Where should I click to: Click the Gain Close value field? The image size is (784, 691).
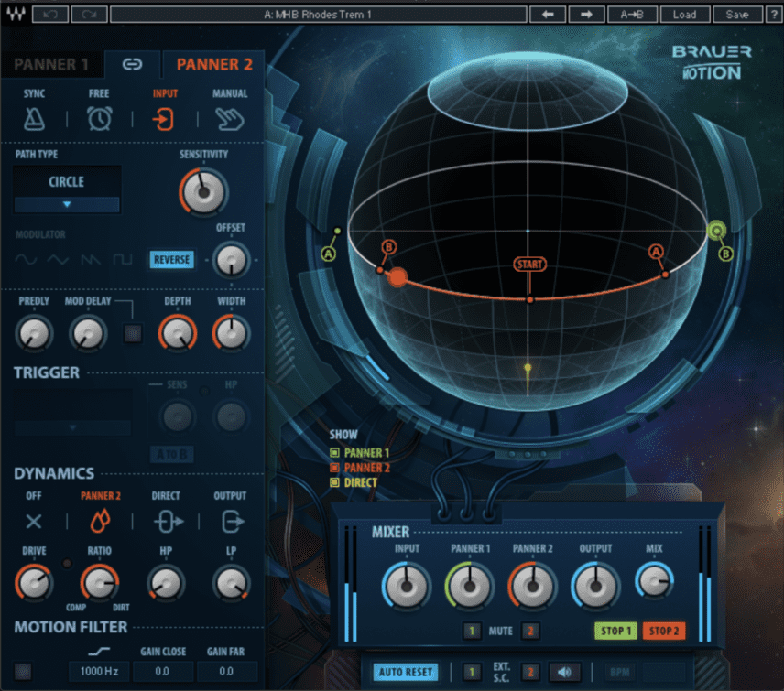(x=163, y=671)
